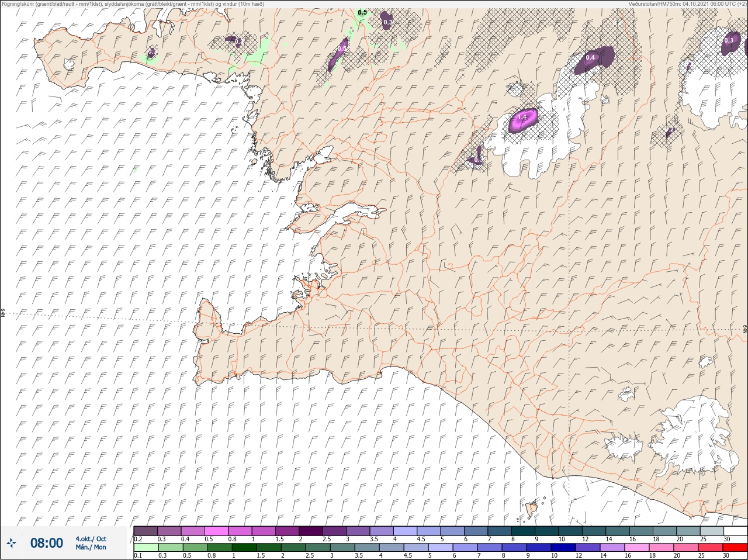Select the red swatch labeled 30 in the lower legend
This screenshot has height=560, width=748.
pyautogui.click(x=735, y=548)
